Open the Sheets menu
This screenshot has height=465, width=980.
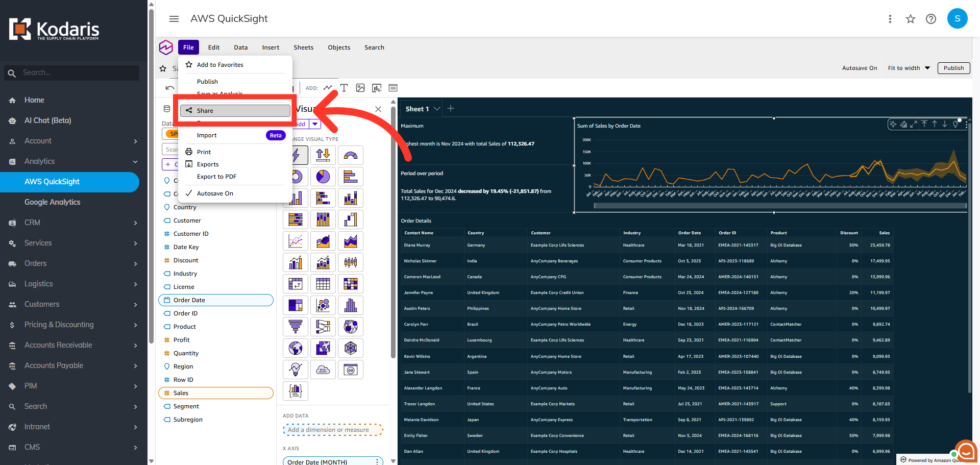304,47
